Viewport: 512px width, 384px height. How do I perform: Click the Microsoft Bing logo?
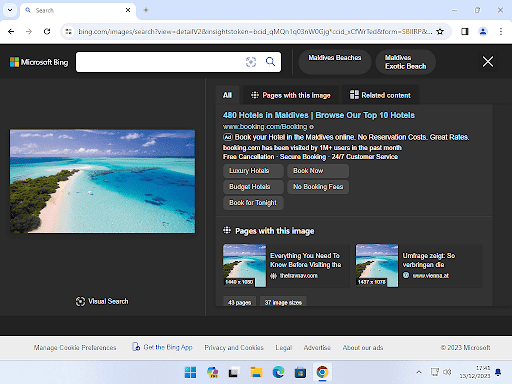click(x=39, y=62)
